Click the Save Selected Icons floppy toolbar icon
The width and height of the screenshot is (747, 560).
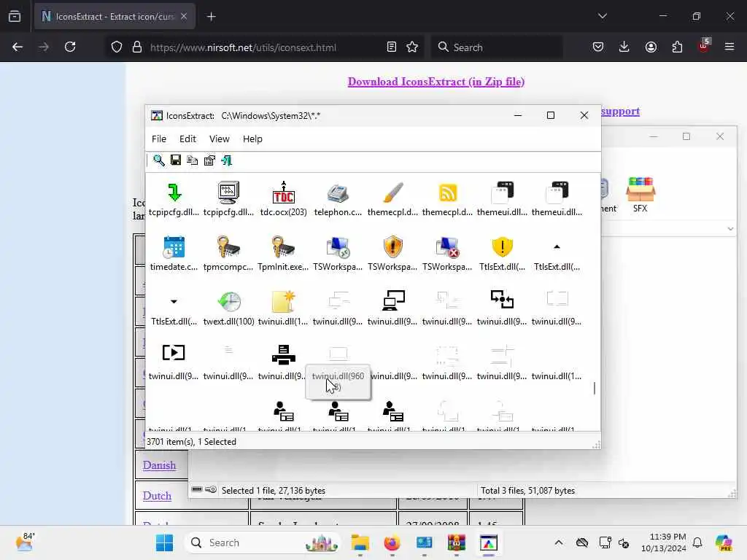(176, 160)
